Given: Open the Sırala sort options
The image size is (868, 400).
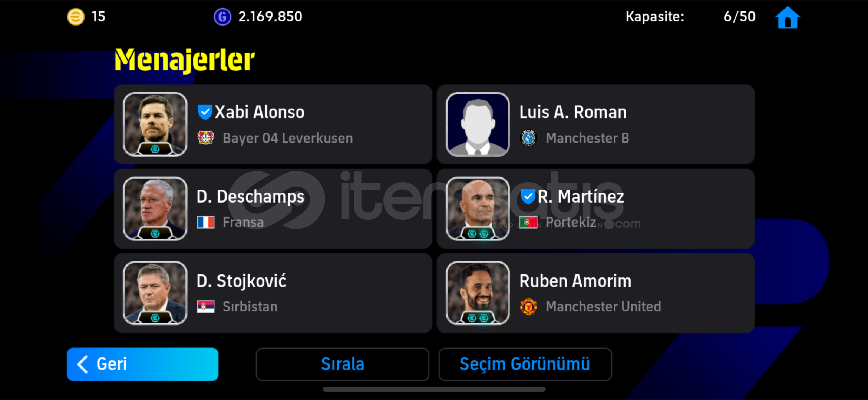Looking at the screenshot, I should 342,364.
